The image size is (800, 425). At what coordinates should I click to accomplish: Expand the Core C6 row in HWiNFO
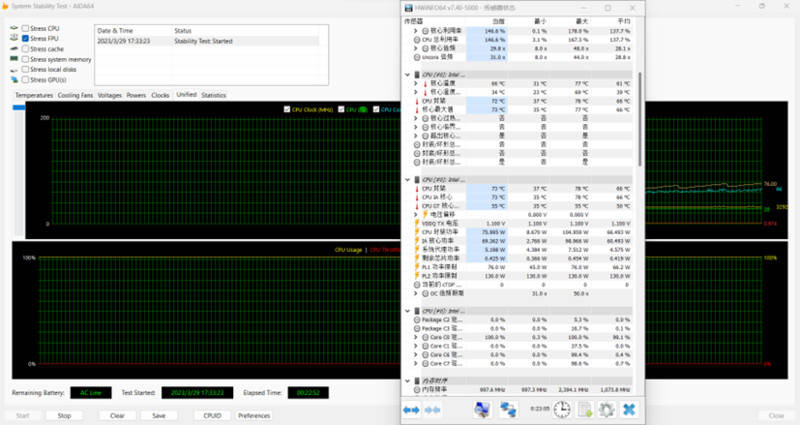[x=416, y=355]
